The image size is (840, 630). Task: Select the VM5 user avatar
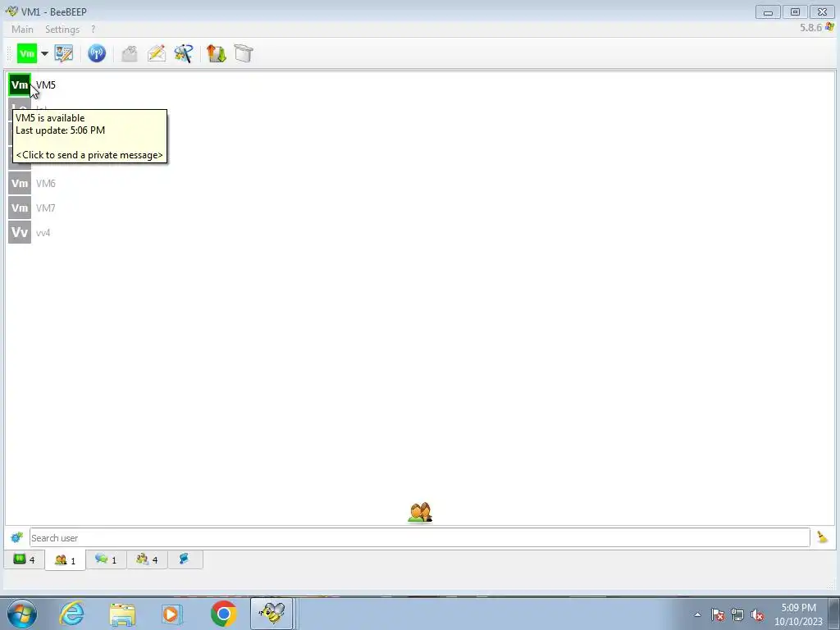click(20, 84)
